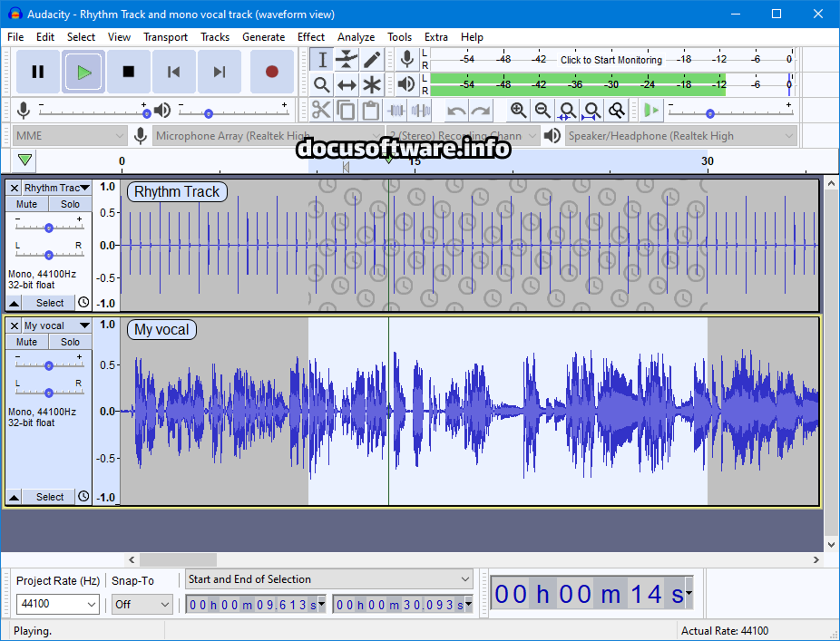Click the Copy icon
Image resolution: width=840 pixels, height=641 pixels.
tap(346, 111)
